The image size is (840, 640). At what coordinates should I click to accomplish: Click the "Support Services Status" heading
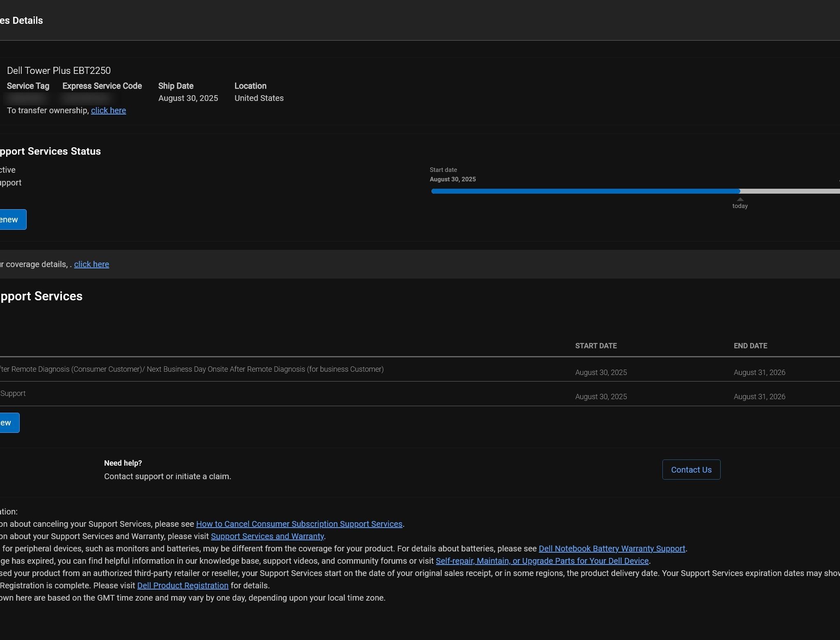pos(50,151)
